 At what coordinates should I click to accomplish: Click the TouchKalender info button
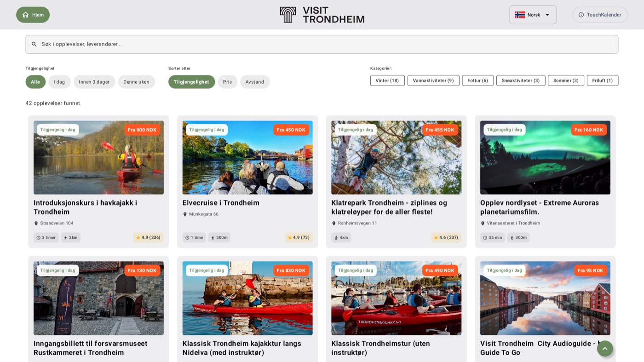tap(600, 15)
